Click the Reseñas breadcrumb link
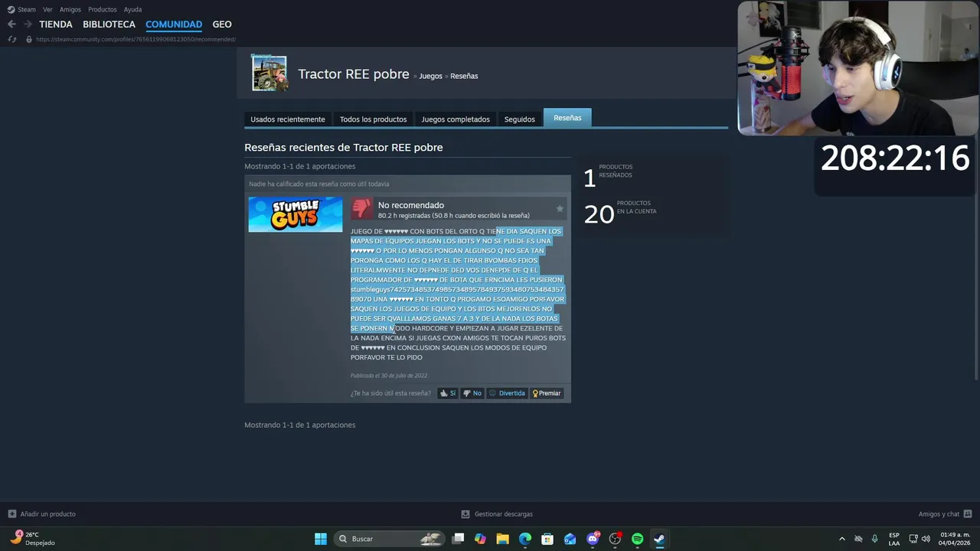Viewport: 980px width, 551px height. [x=464, y=76]
